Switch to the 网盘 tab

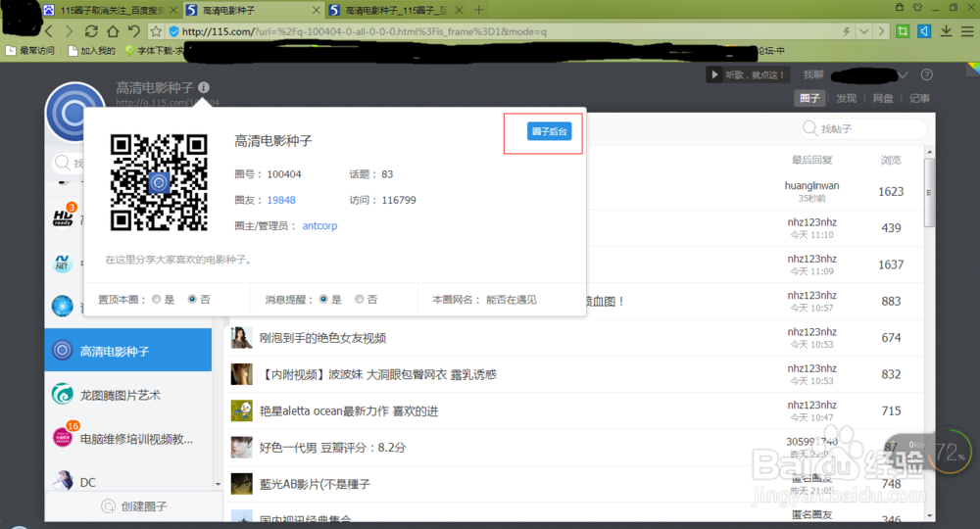coord(883,98)
